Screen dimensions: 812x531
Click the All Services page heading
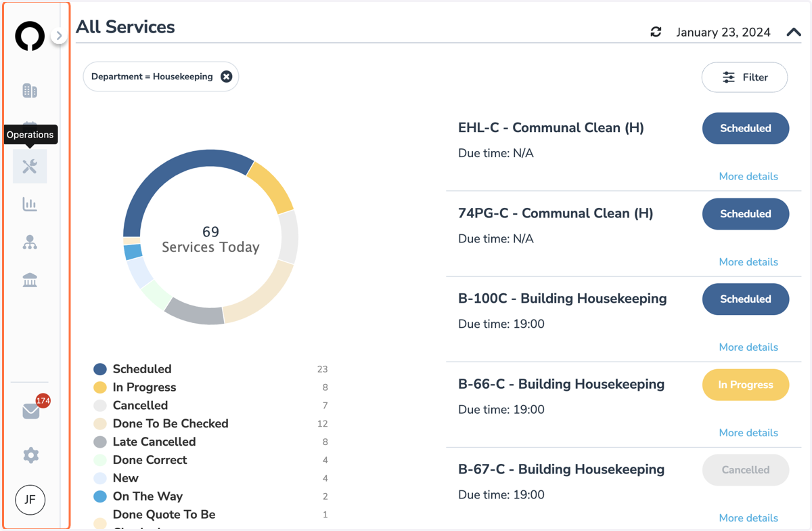click(125, 27)
